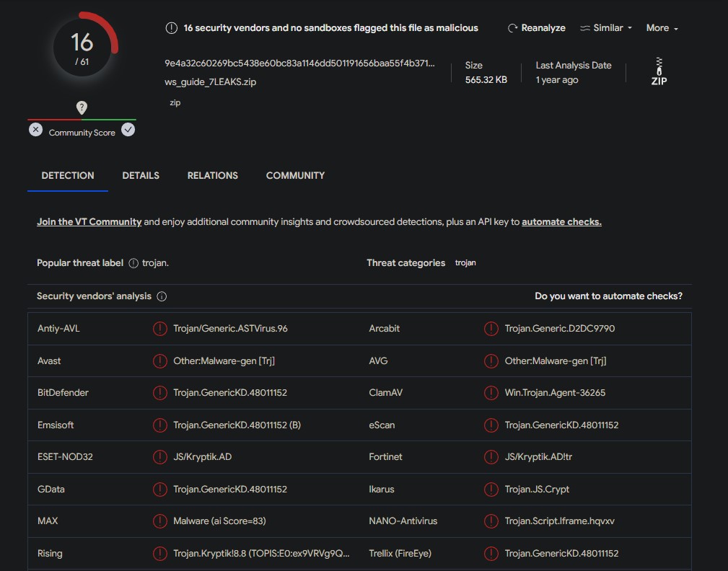The height and width of the screenshot is (571, 728).
Task: Click Last Analysis Date 1 year ago
Action: pos(557,80)
